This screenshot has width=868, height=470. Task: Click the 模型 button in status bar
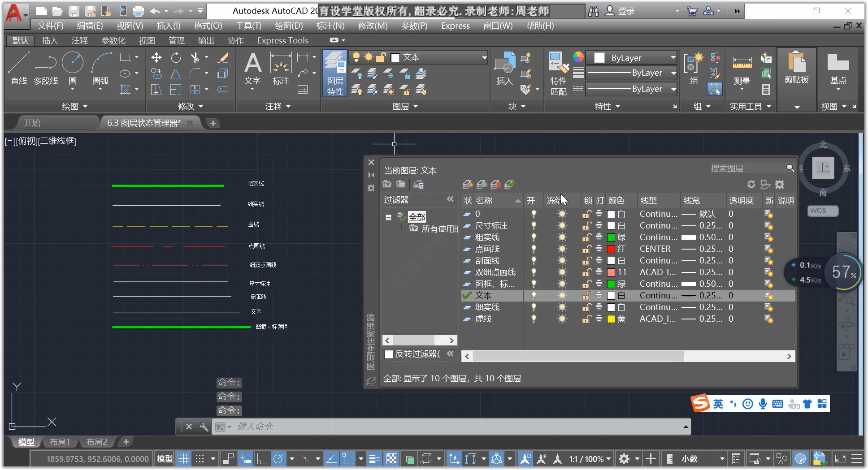click(165, 459)
